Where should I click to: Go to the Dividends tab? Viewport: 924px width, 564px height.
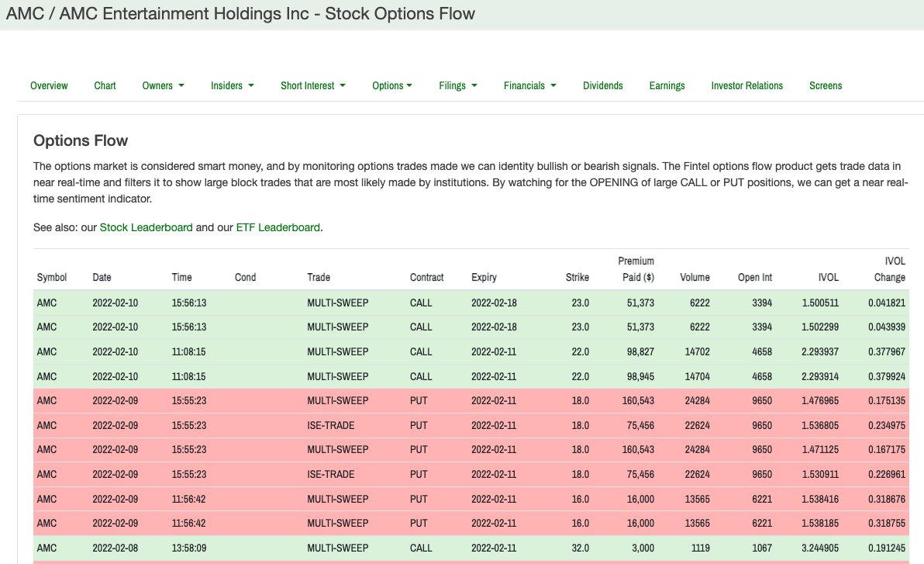click(x=603, y=85)
